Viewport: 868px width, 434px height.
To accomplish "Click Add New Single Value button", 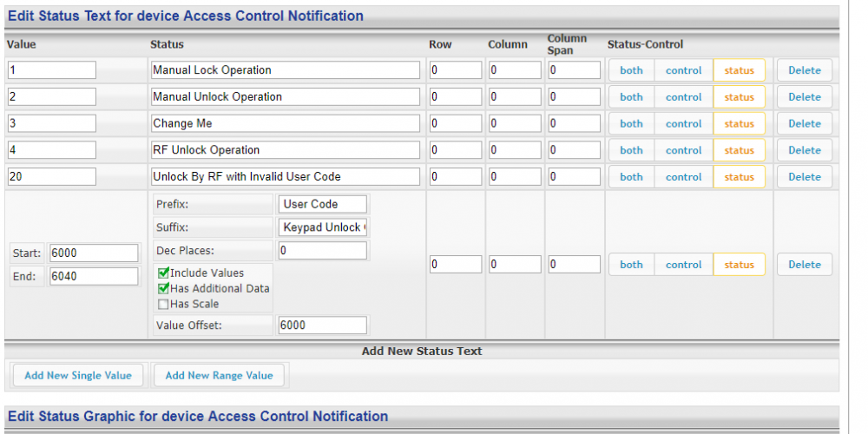I will click(78, 375).
